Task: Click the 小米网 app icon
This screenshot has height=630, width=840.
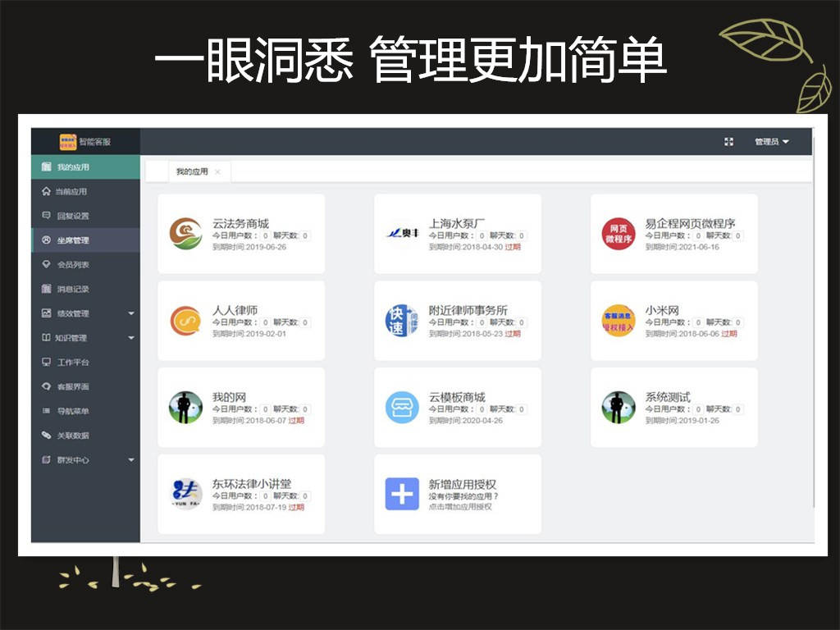Action: (619, 321)
